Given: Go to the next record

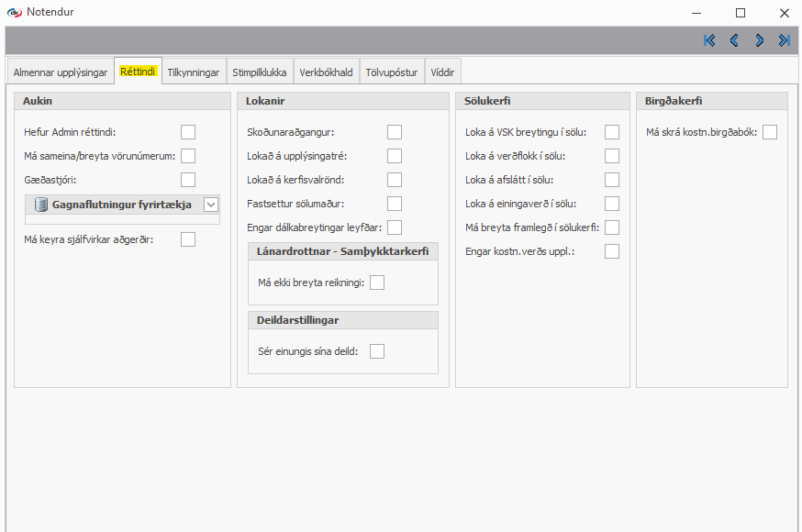Looking at the screenshot, I should coord(760,40).
